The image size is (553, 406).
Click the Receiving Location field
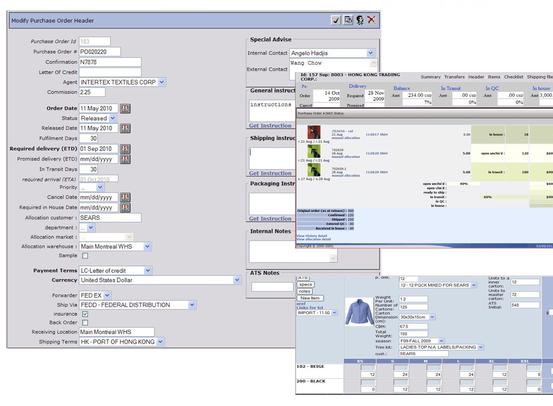[x=117, y=332]
